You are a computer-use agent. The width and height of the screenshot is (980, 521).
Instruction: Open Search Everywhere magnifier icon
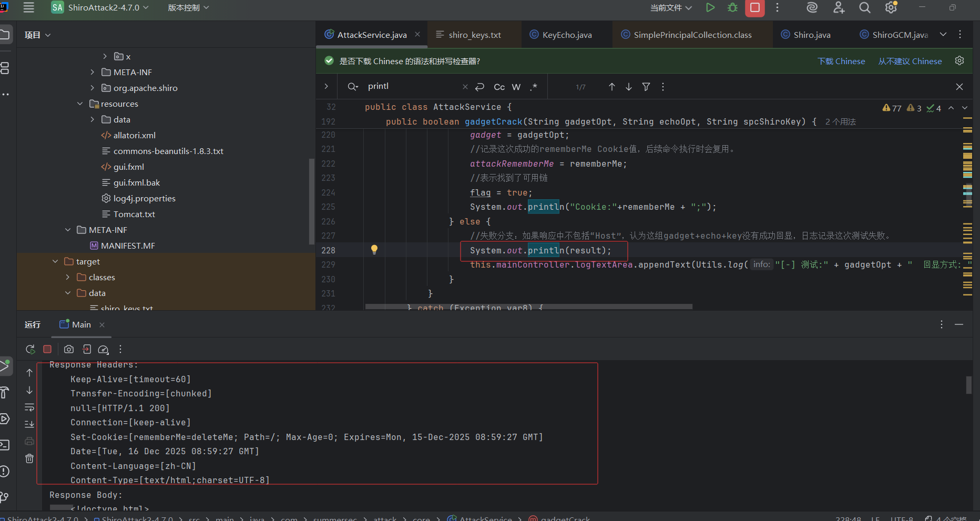[x=864, y=7]
